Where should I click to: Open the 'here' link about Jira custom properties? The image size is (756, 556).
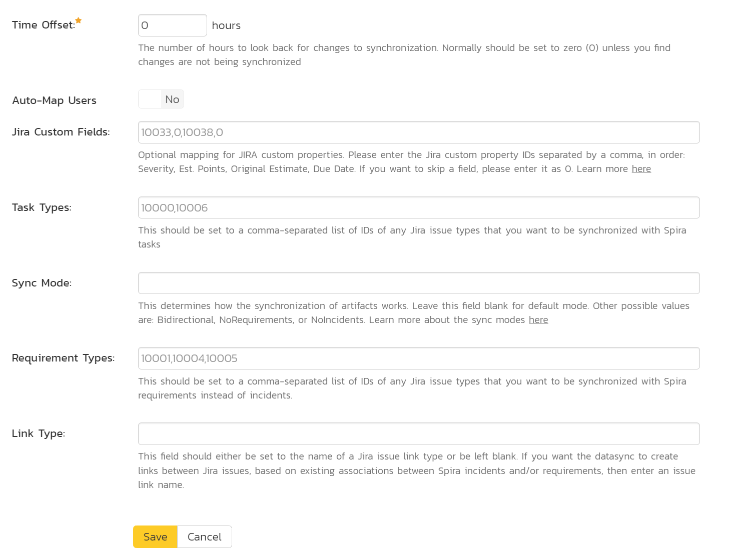point(641,169)
